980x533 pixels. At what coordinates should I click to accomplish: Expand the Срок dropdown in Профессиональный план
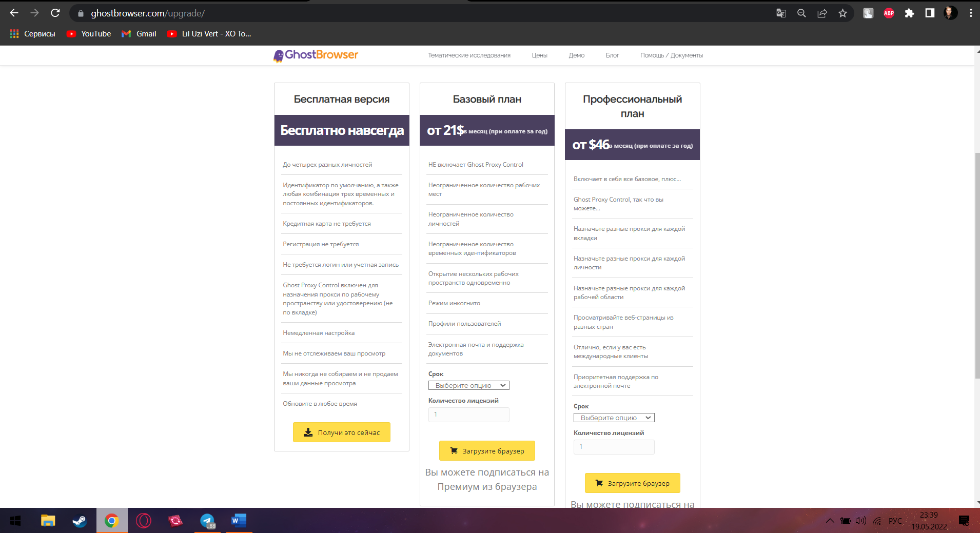[x=614, y=418]
